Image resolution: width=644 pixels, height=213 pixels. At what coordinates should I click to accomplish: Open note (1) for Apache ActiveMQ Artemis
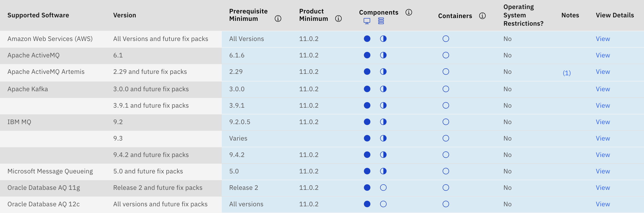[566, 73]
